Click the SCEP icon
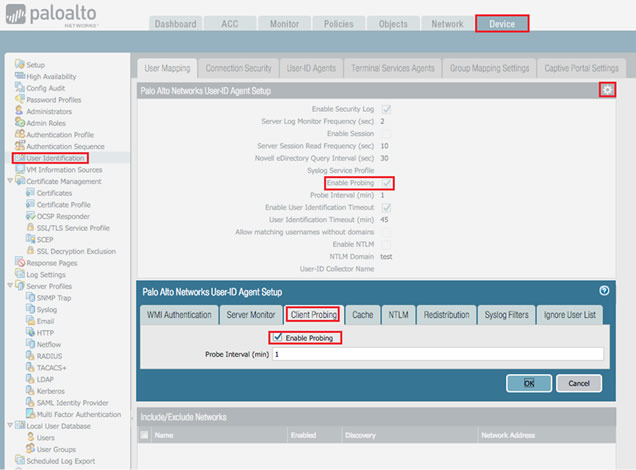636x470 pixels. point(30,239)
